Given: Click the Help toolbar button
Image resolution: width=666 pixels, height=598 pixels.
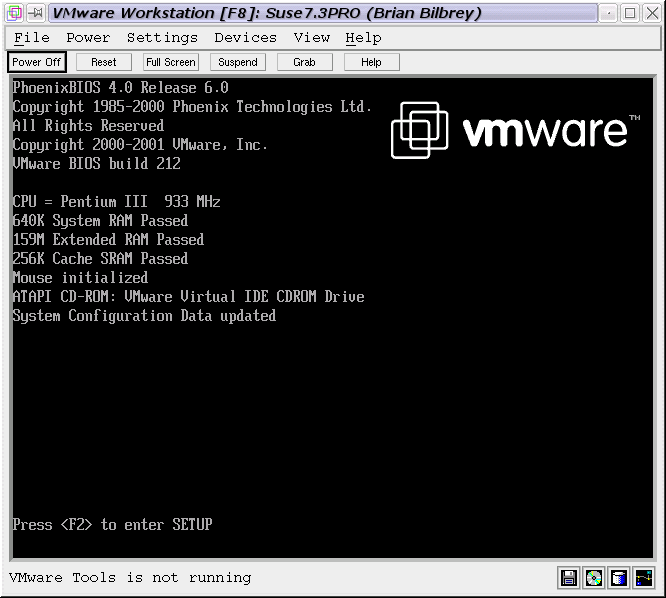Looking at the screenshot, I should pyautogui.click(x=371, y=62).
